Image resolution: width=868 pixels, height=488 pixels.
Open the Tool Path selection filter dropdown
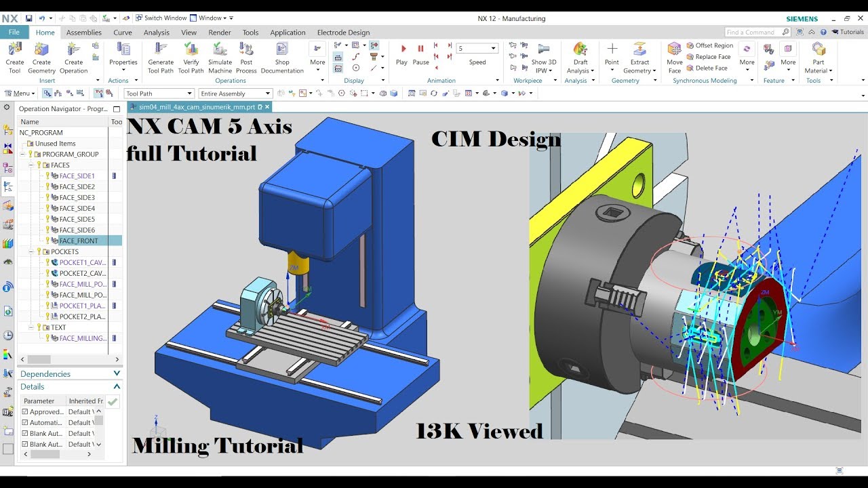[159, 94]
